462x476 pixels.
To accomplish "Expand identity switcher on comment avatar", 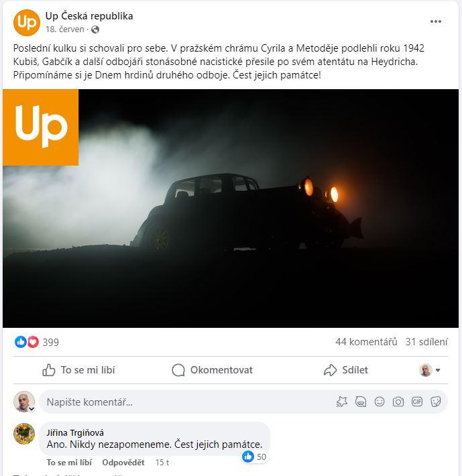I will [x=32, y=408].
